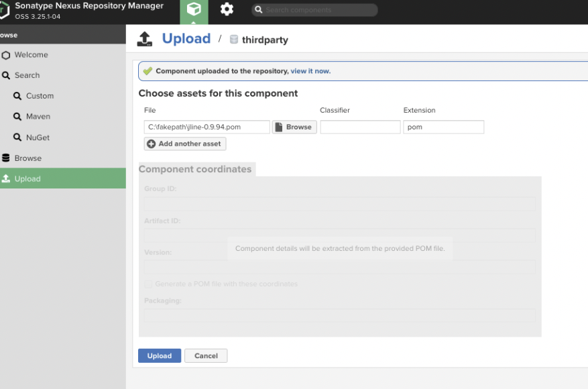This screenshot has width=588, height=389.
Task: Click the OSS 3.25.1-04 version text
Action: click(x=38, y=17)
